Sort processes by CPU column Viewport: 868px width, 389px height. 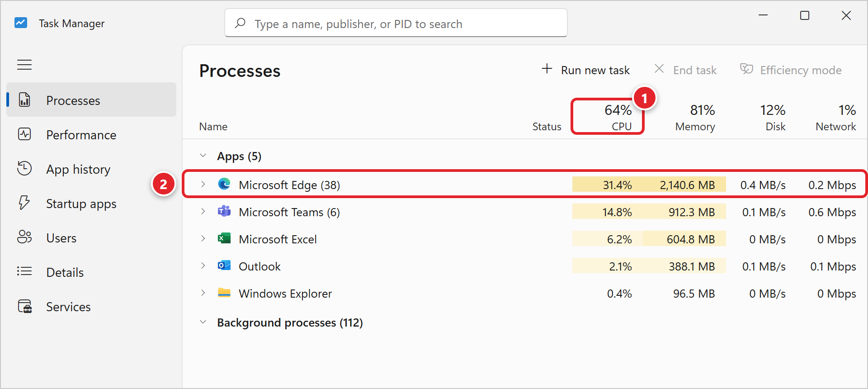pos(608,117)
